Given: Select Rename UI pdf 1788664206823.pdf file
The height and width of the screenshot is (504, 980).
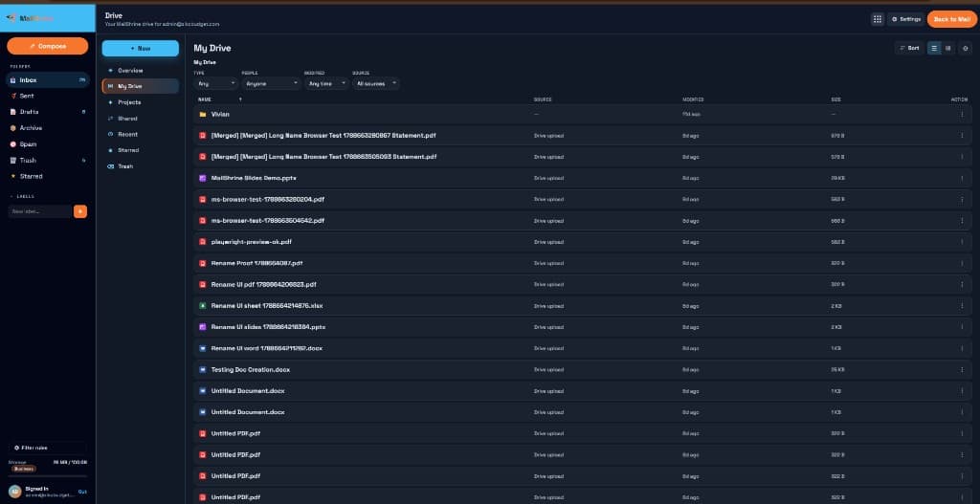Looking at the screenshot, I should (264, 284).
